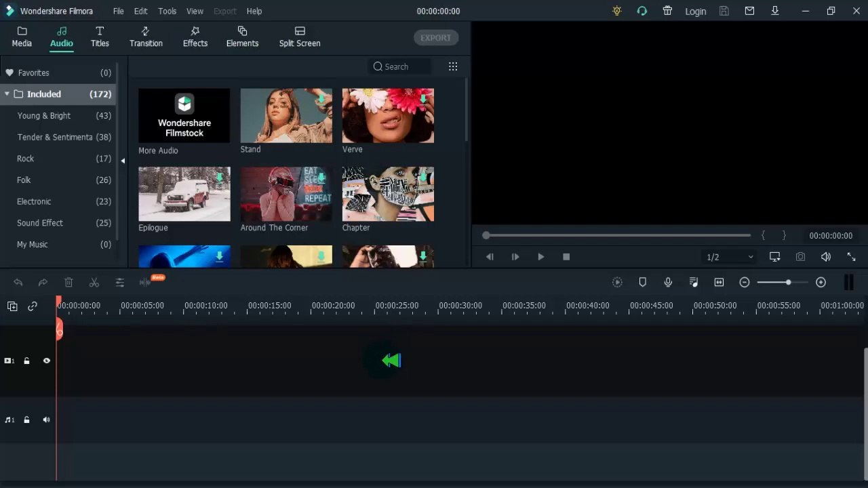Viewport: 868px width, 488px height.
Task: Click the undo arrow in timeline toolbar
Action: coord(18,282)
